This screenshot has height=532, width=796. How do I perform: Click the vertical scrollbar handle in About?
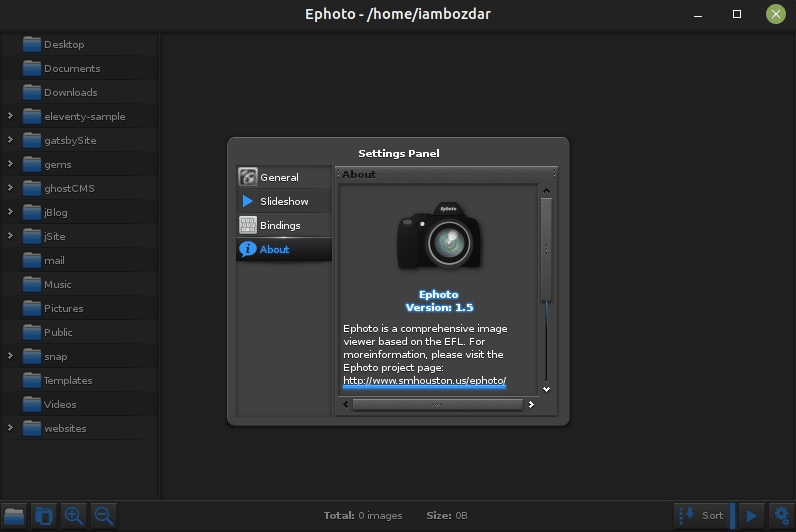(x=546, y=249)
